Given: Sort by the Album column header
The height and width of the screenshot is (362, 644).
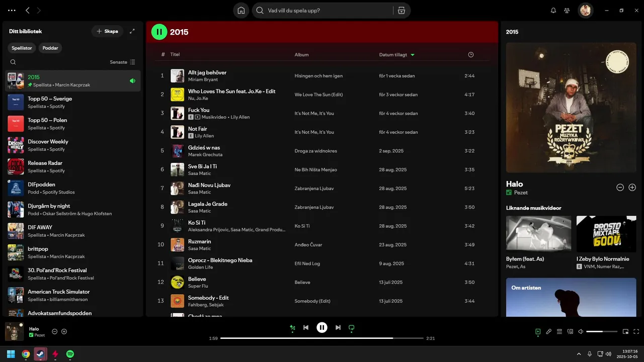Looking at the screenshot, I should 301,55.
